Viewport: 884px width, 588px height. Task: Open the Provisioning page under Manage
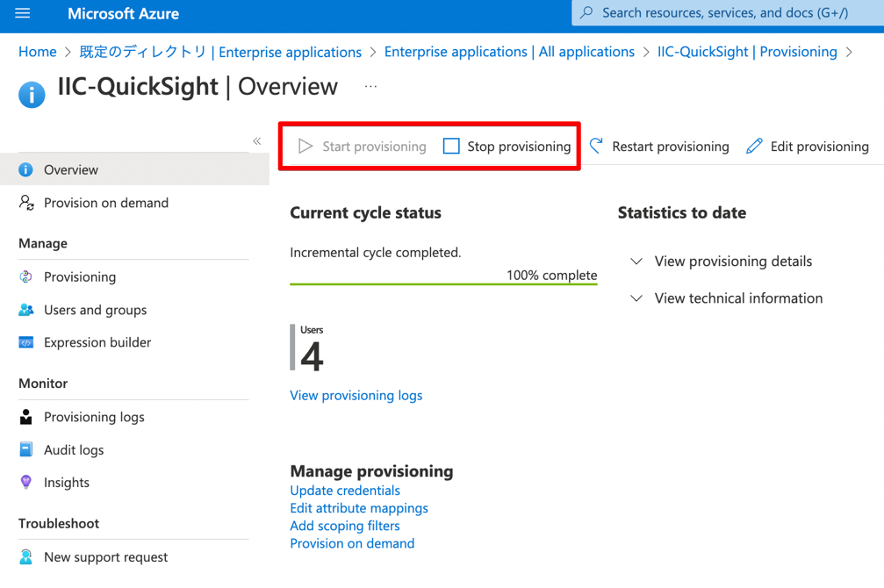(x=75, y=276)
